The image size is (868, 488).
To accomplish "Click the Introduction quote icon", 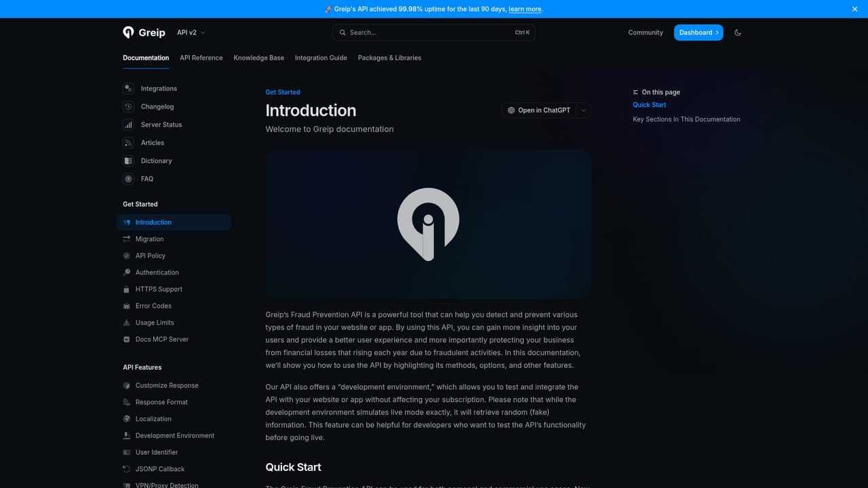I will tap(127, 222).
